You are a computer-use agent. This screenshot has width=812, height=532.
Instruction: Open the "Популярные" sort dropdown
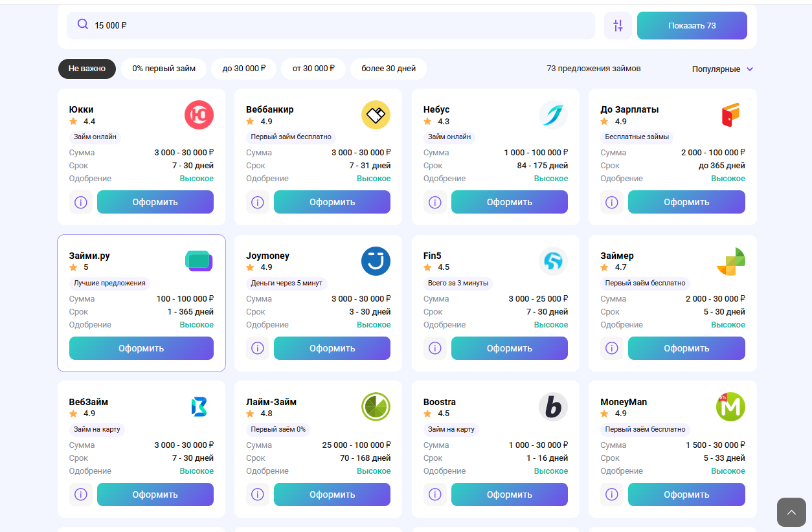(x=716, y=69)
